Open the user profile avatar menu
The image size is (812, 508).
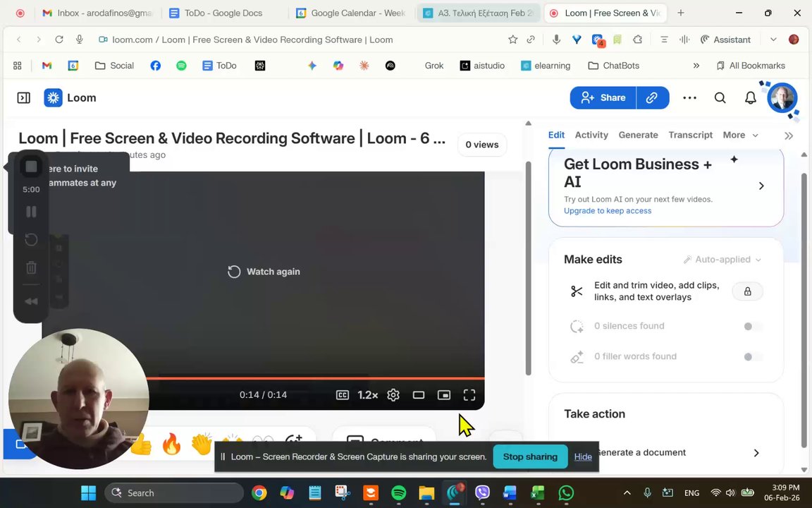pos(782,97)
